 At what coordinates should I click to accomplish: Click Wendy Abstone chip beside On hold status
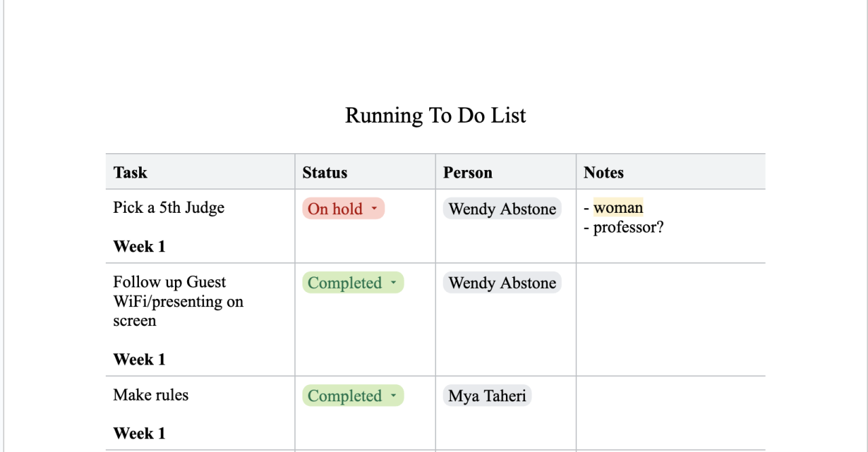(502, 209)
